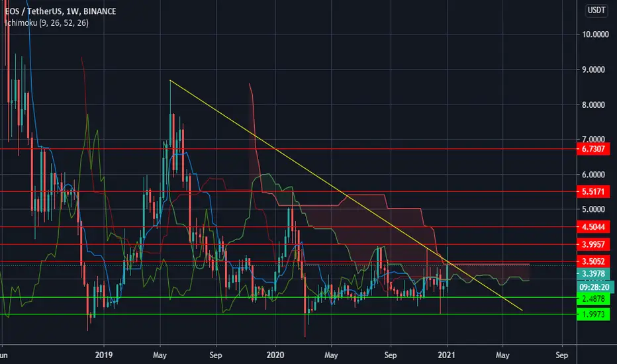Screen dimensions: 617x364
Task: Select the 3.5052 red price label
Action: click(x=593, y=261)
